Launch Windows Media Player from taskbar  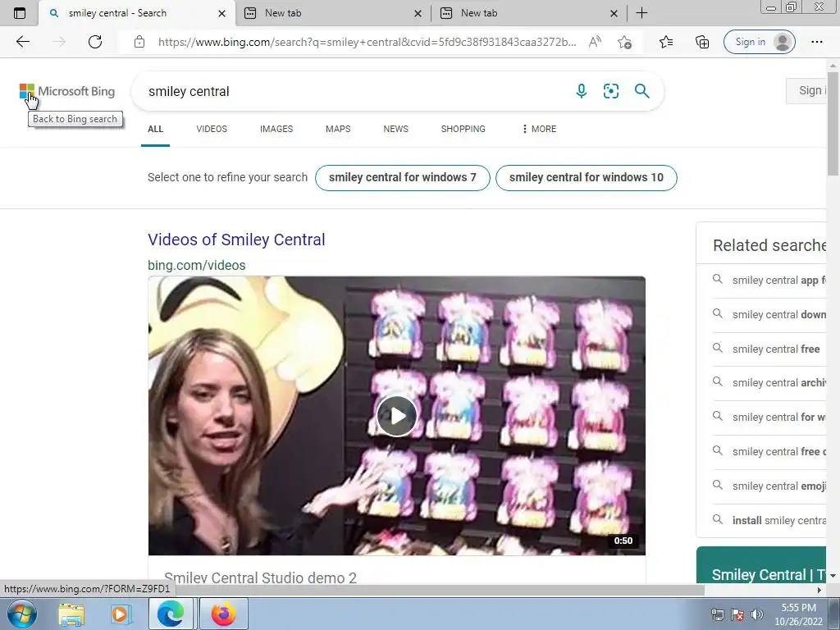tap(121, 614)
